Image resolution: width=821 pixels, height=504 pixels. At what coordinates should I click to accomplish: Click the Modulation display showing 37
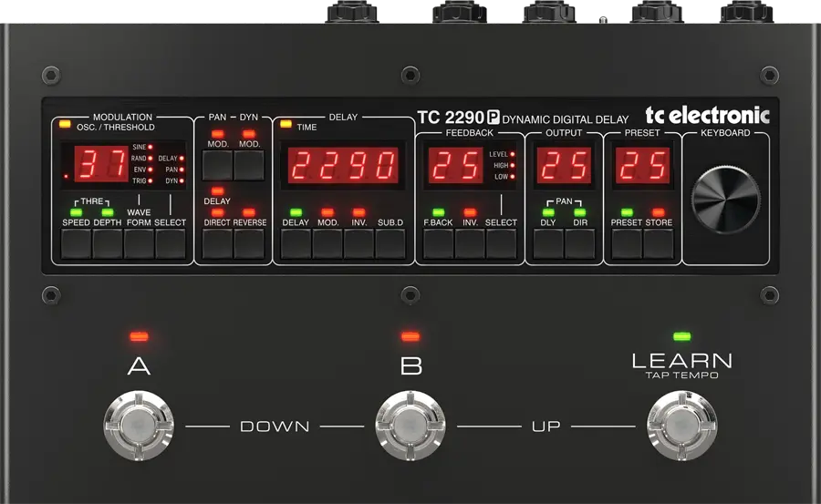[101, 164]
